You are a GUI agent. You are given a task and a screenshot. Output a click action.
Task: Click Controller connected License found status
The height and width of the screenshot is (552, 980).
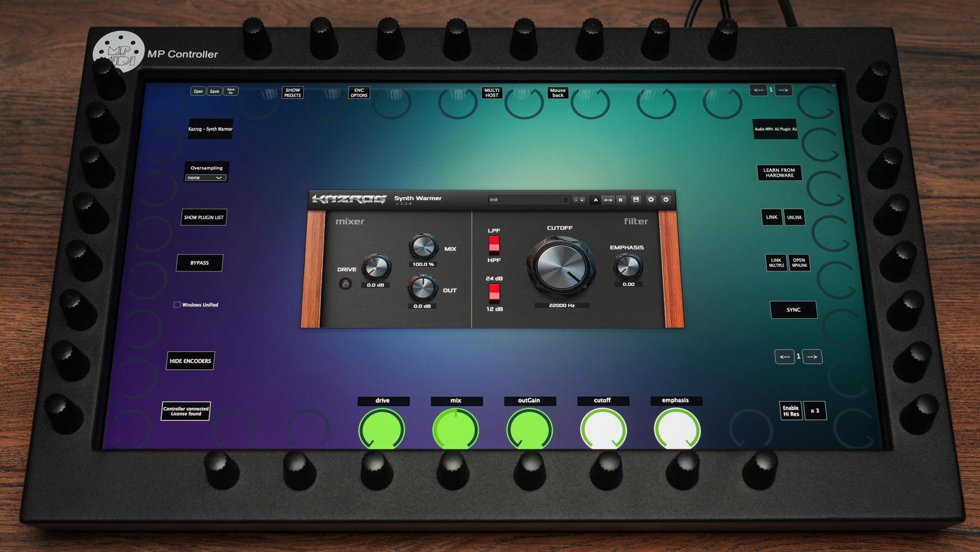[186, 411]
